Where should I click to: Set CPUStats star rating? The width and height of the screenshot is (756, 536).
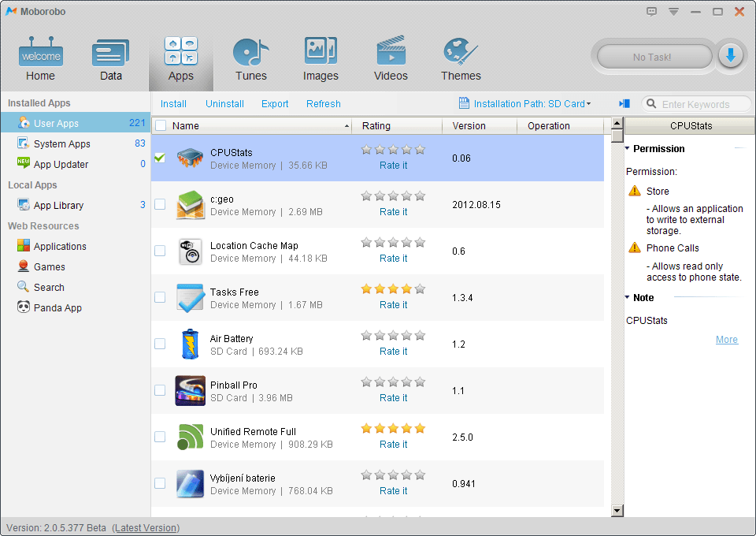tap(393, 150)
